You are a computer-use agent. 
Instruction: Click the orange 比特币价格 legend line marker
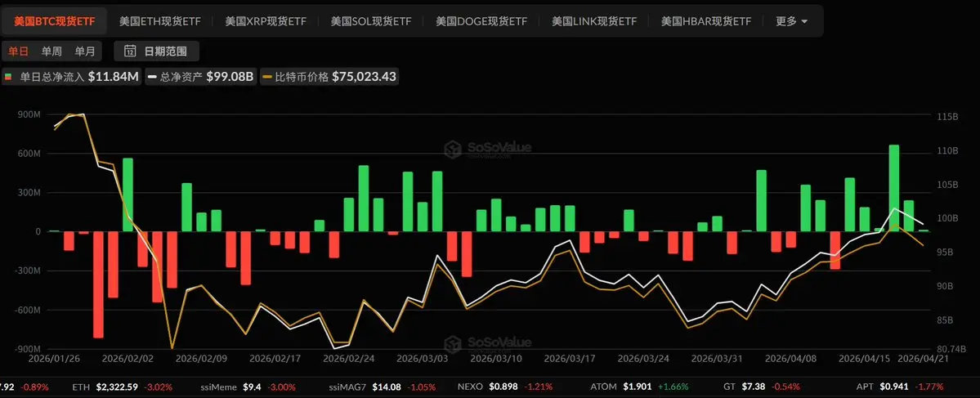(267, 77)
